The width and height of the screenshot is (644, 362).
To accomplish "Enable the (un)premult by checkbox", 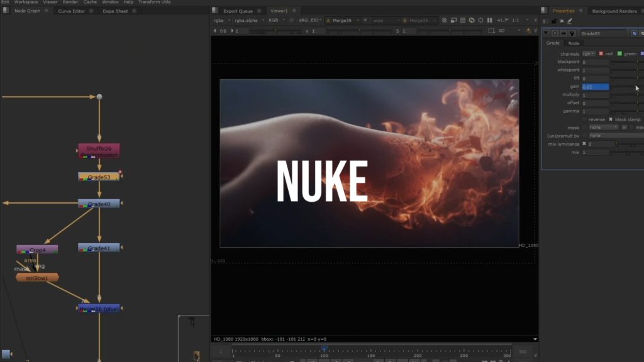I will [x=585, y=136].
